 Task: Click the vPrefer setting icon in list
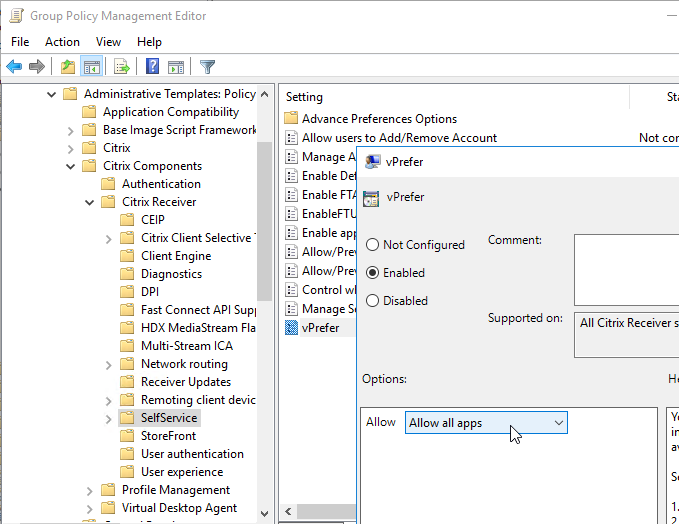pos(291,328)
